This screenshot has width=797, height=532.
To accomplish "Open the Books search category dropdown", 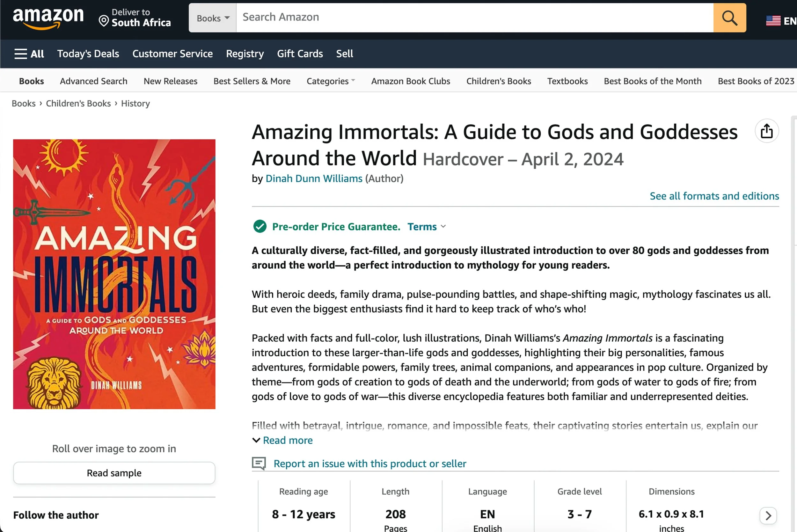I will (x=213, y=18).
